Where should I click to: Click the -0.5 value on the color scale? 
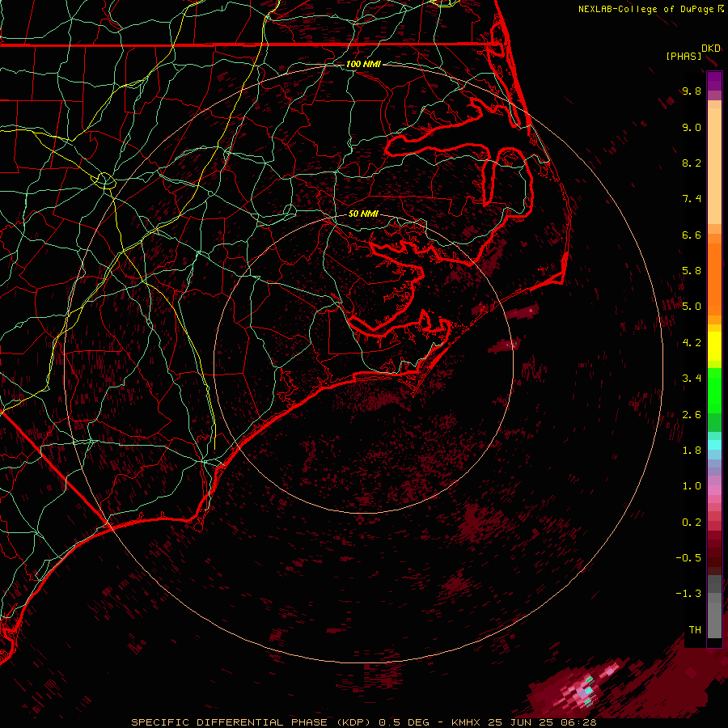click(x=688, y=558)
